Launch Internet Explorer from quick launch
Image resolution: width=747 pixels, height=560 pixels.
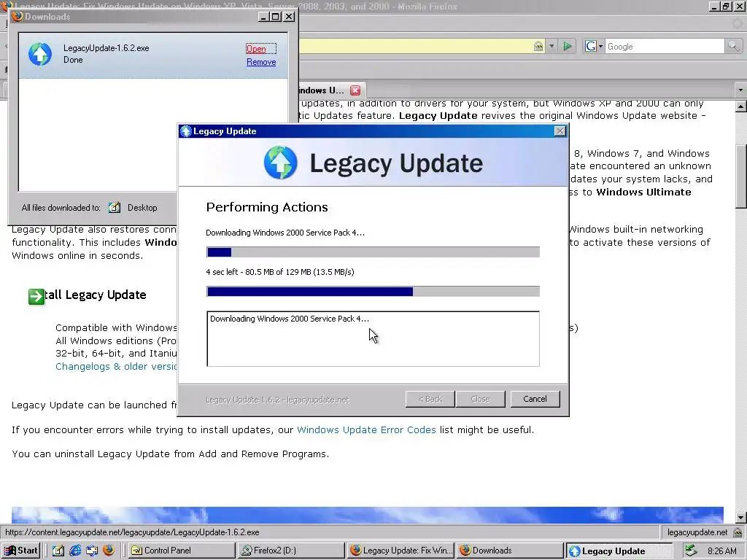(x=75, y=551)
